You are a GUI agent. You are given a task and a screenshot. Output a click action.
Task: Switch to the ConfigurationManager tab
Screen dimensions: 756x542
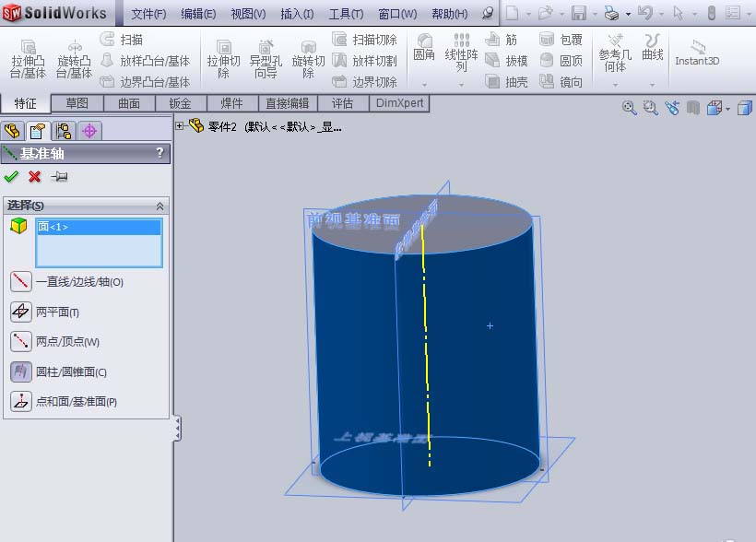pos(64,131)
